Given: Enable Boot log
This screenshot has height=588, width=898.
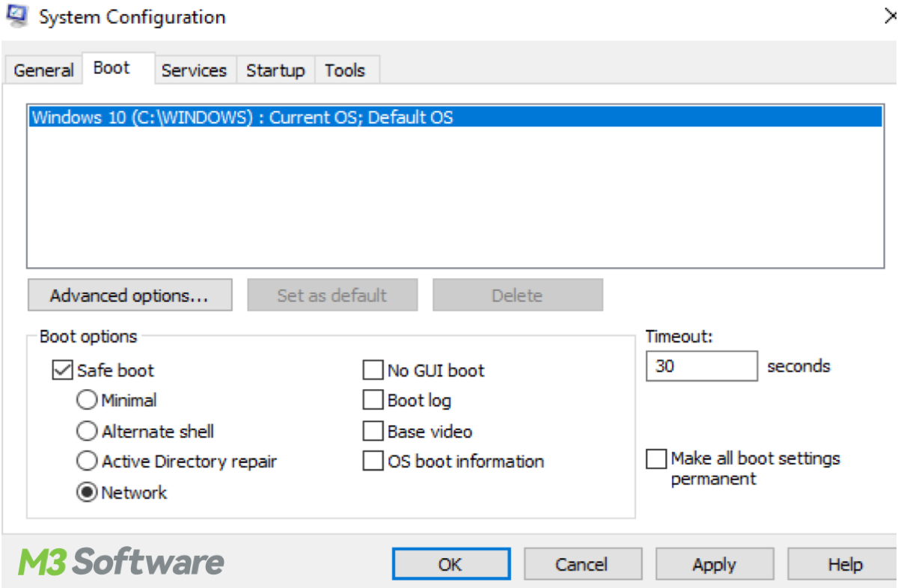Looking at the screenshot, I should (x=372, y=400).
